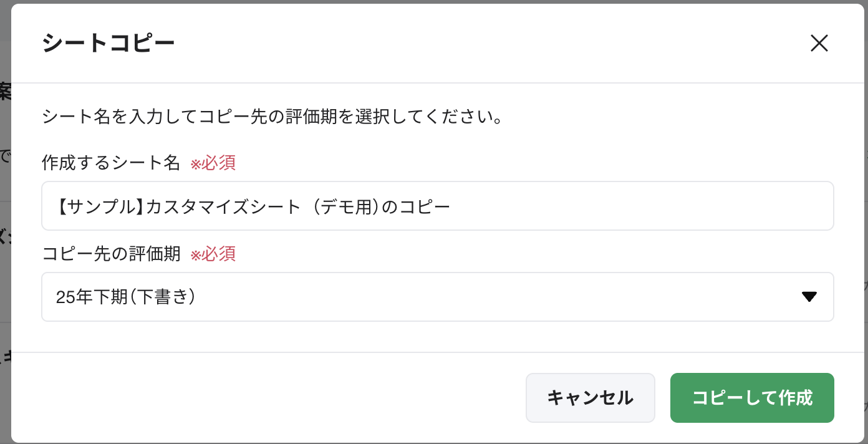The height and width of the screenshot is (444, 868).
Task: Cancel the sheet copy operation
Action: (590, 397)
